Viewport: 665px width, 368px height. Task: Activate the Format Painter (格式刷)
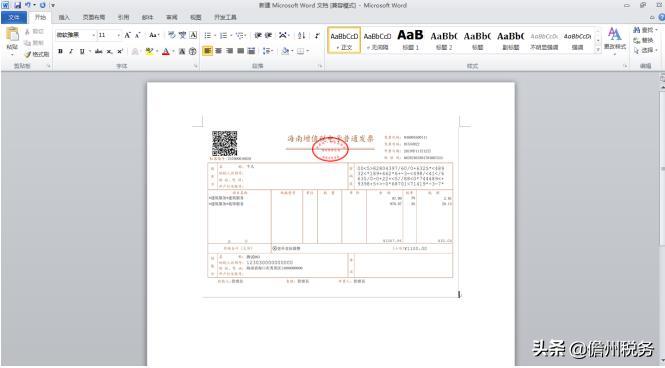(x=36, y=54)
